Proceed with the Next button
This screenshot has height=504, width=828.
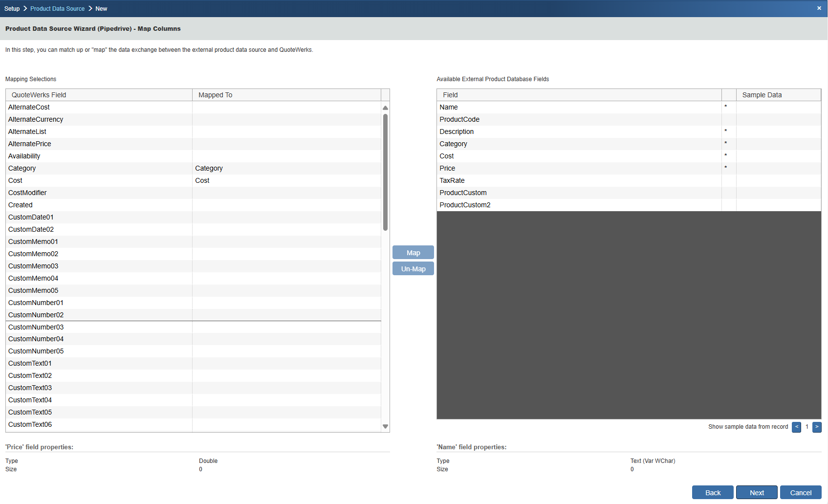756,492
